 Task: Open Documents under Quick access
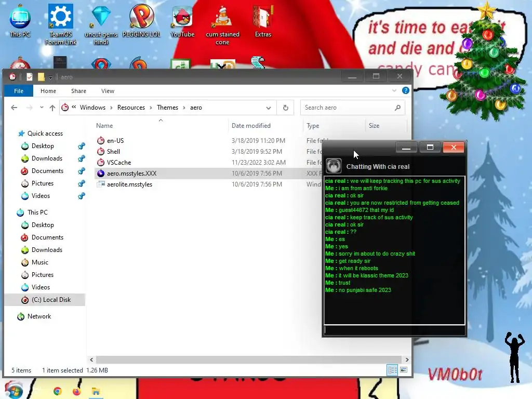pos(47,170)
